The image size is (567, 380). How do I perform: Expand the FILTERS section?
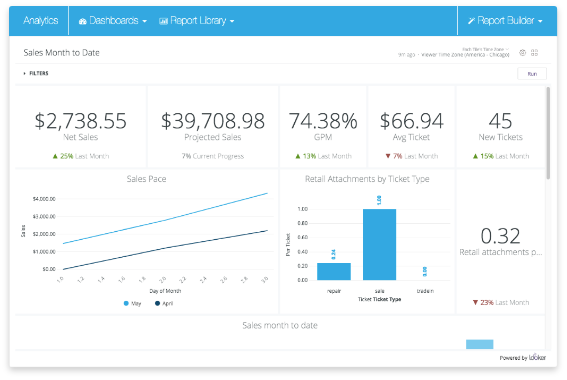click(x=36, y=73)
